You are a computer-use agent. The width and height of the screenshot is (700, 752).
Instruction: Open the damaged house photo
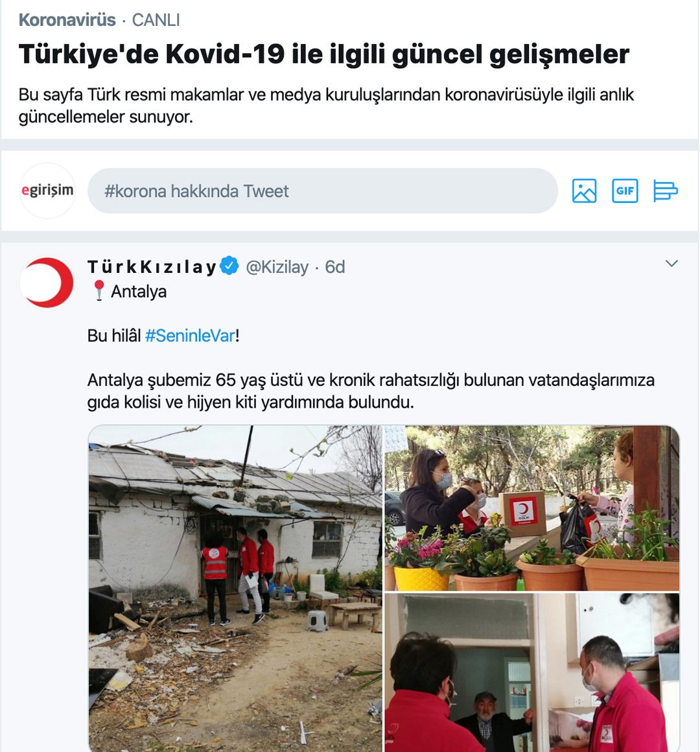[235, 589]
